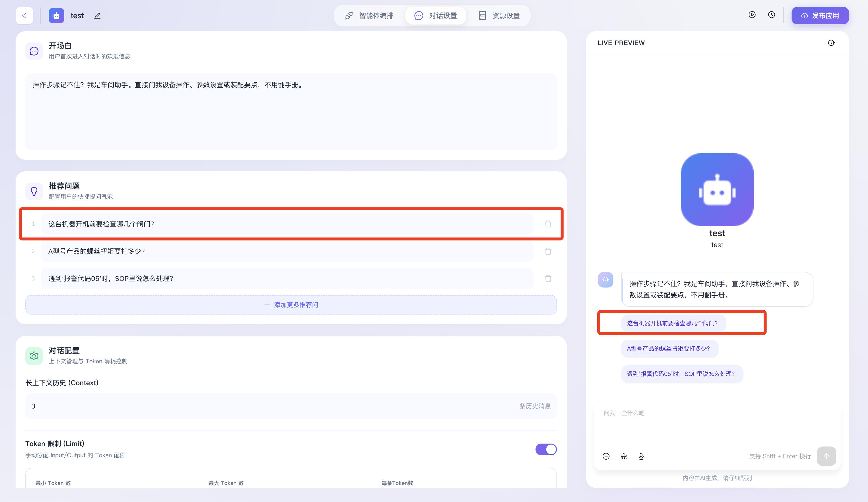868x502 pixels.
Task: Click the play run icon in header
Action: pyautogui.click(x=752, y=15)
